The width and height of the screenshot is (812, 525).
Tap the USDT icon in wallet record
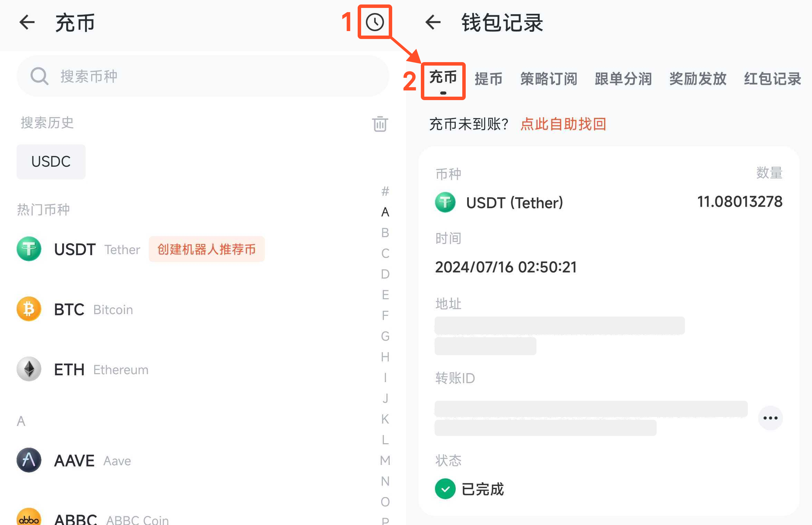click(x=445, y=202)
